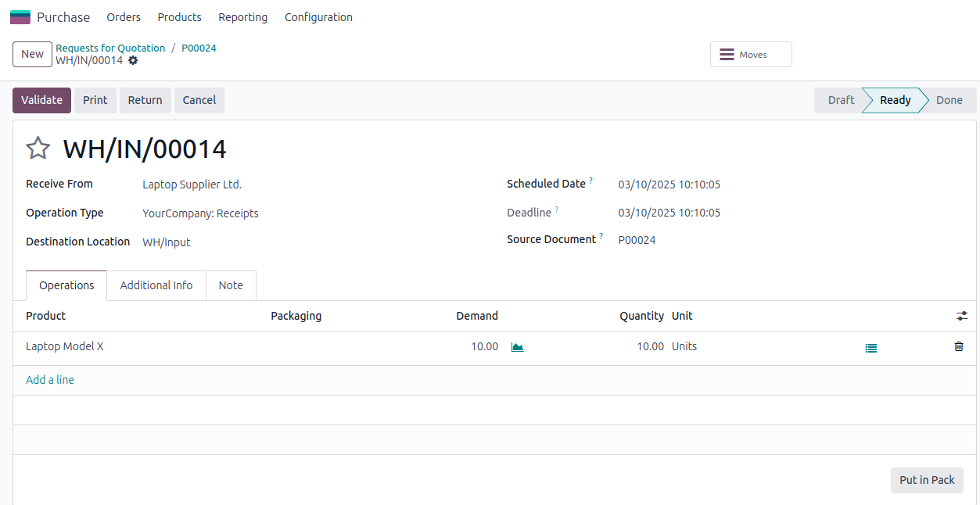Navigate back via Requests for Quotation breadcrumb
The width and height of the screenshot is (980, 505).
110,48
